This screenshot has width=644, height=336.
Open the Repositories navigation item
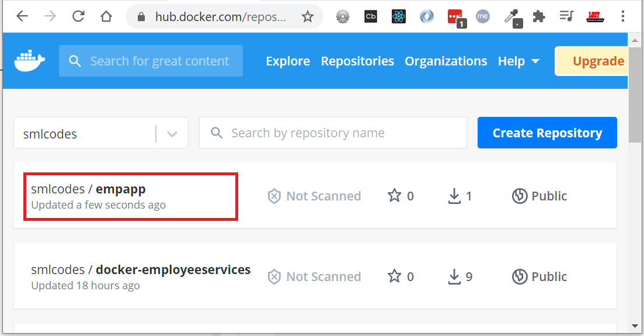click(x=357, y=61)
